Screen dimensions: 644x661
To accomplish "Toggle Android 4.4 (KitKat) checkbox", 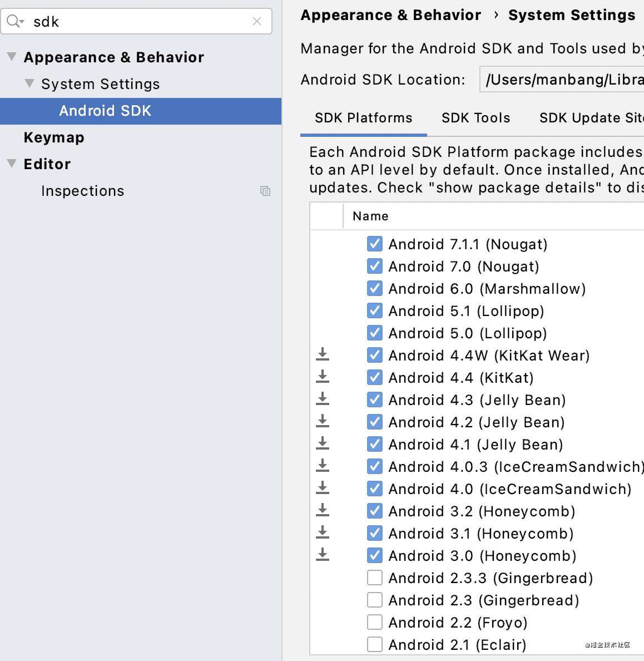I will [x=375, y=377].
